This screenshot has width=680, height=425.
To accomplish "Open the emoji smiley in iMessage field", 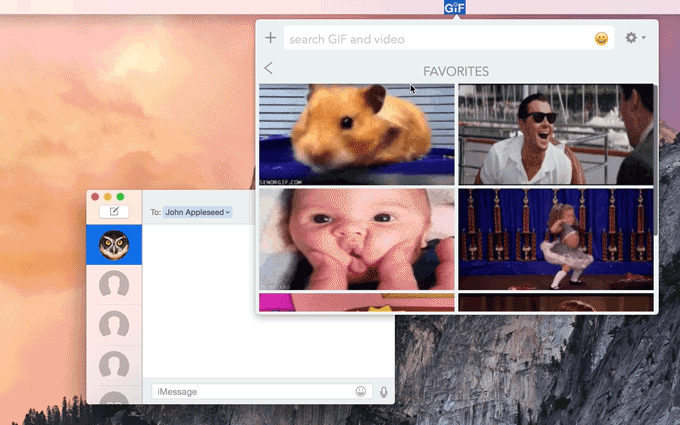I will [361, 391].
